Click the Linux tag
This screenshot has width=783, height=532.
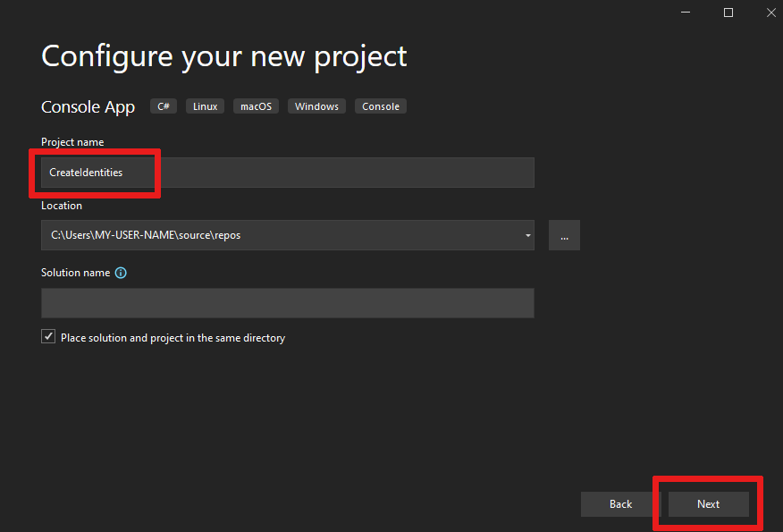click(x=206, y=106)
